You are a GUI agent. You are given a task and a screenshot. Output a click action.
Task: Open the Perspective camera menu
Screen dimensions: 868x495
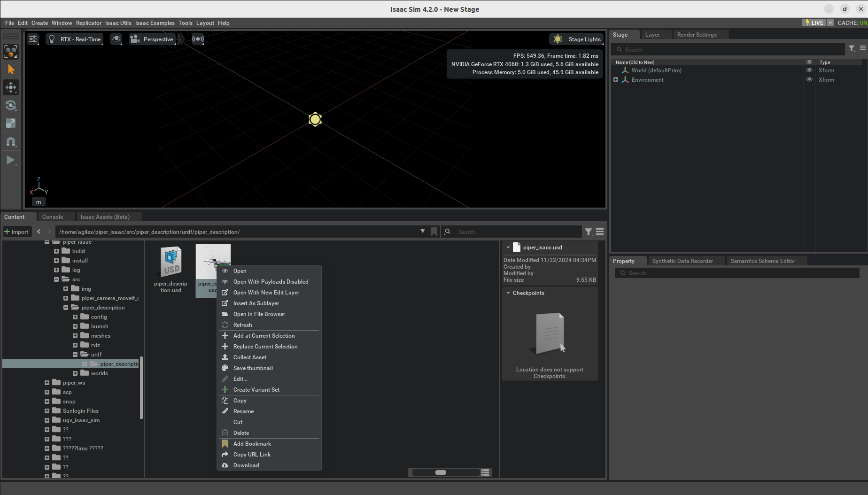[x=152, y=39]
